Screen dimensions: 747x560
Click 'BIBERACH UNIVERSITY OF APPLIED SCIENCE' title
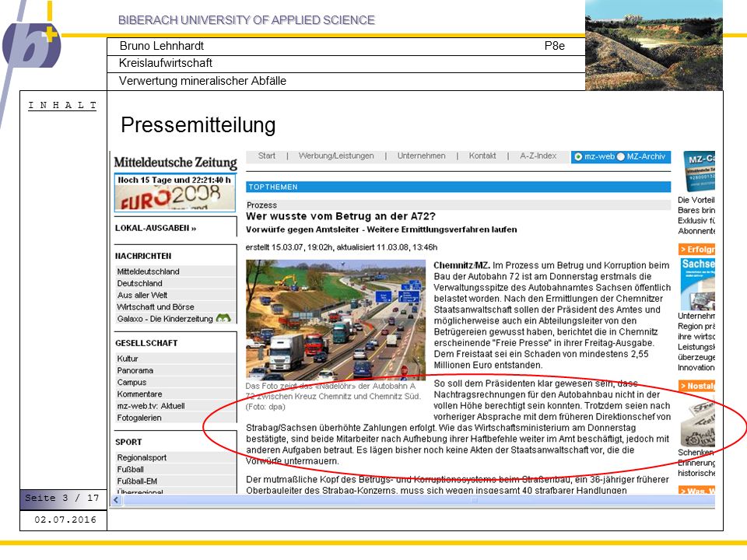247,20
